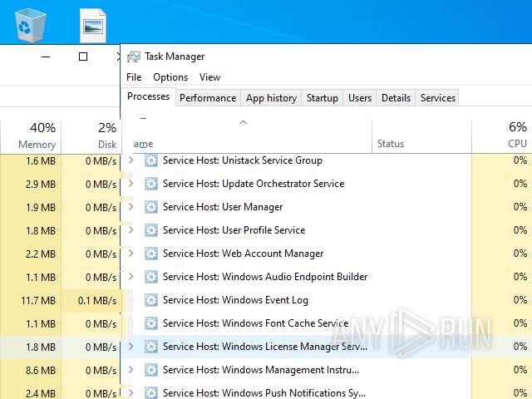Sort by the CPU column header
The width and height of the screenshot is (532, 399).
coord(502,136)
